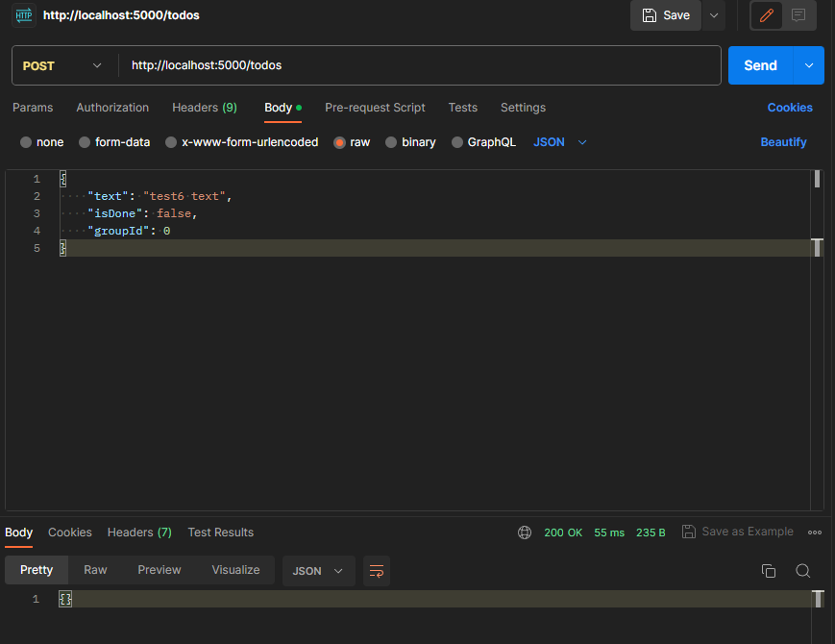Click the Save as Example icon
This screenshot has height=644, width=835.
[689, 532]
